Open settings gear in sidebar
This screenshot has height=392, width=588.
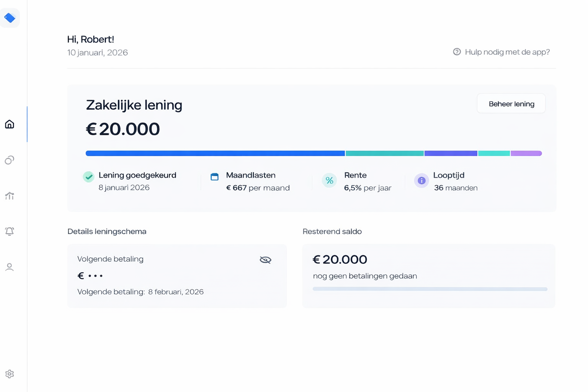(x=10, y=374)
